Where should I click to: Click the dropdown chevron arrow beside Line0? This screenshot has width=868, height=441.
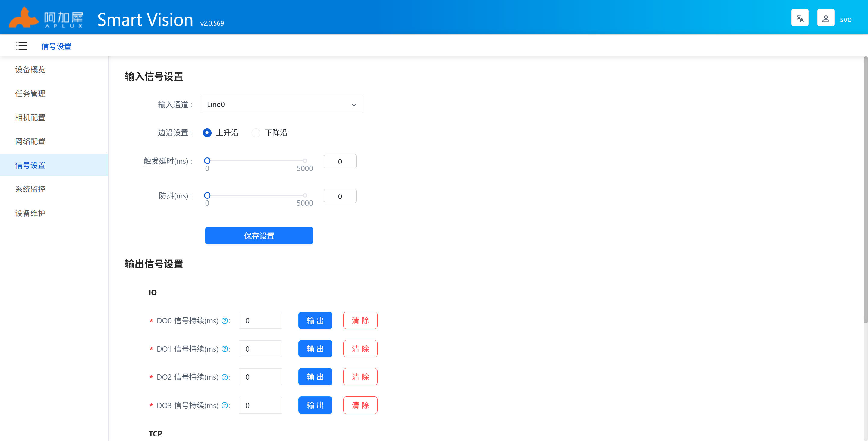pyautogui.click(x=354, y=105)
